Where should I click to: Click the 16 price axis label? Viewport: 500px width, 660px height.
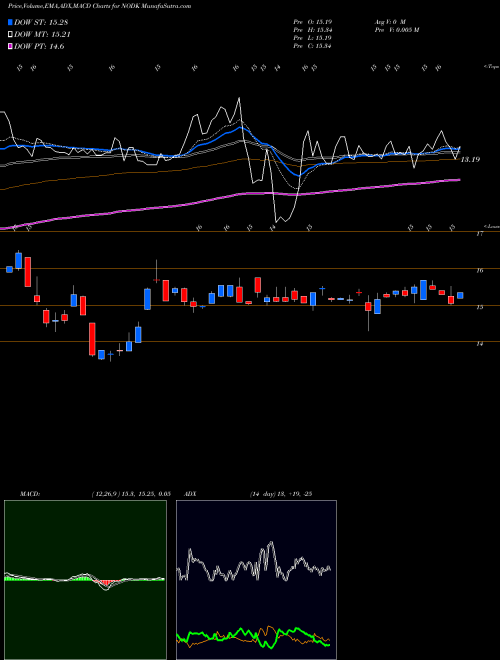click(479, 271)
